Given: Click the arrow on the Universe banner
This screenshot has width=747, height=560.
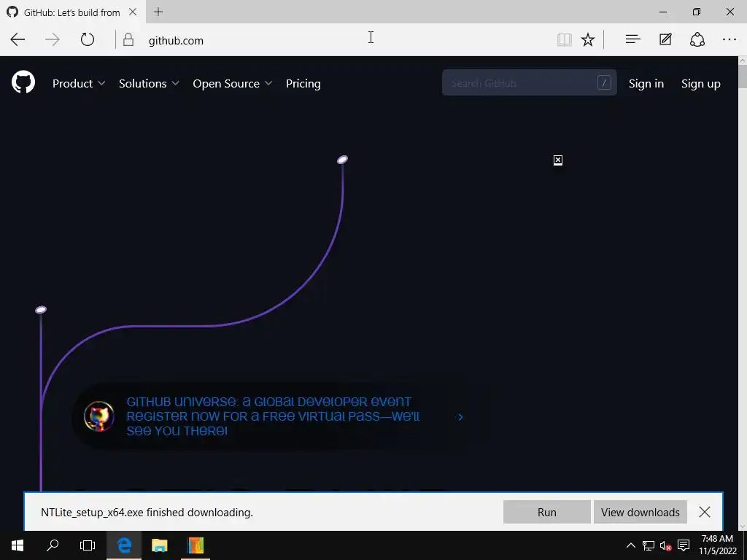Looking at the screenshot, I should pos(460,417).
